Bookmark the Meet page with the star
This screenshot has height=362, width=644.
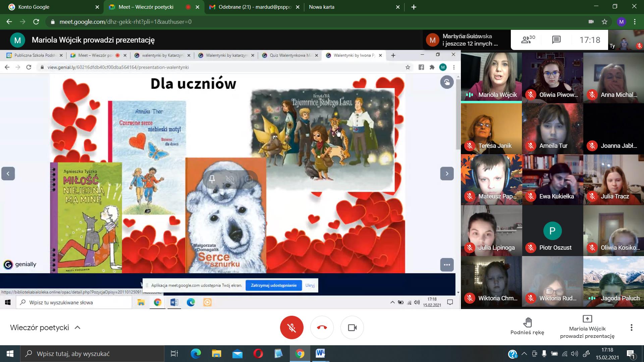604,22
